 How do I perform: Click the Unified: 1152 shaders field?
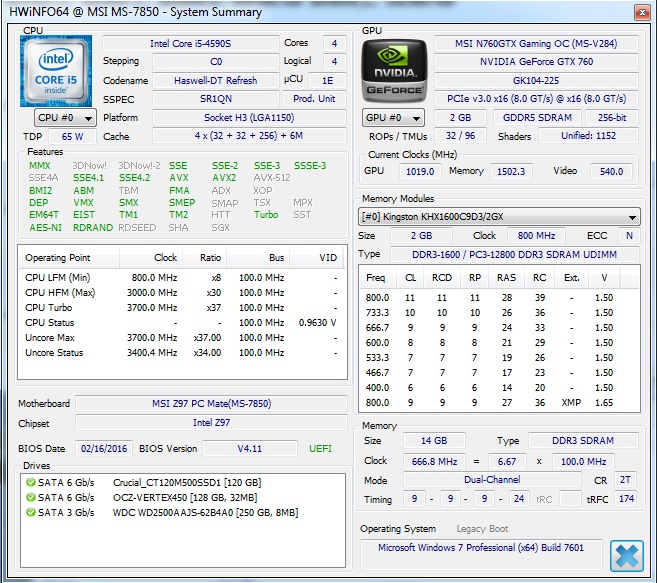588,136
